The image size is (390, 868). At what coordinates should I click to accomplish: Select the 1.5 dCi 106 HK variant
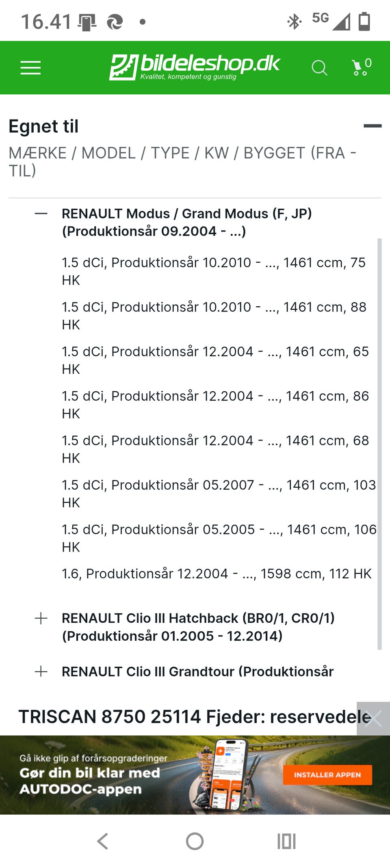coord(219,538)
